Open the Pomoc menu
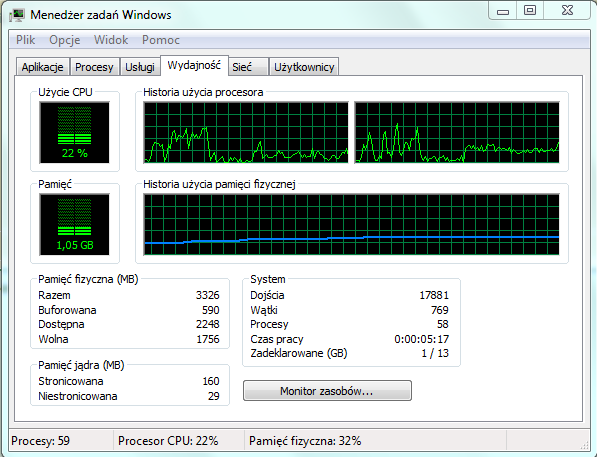This screenshot has height=457, width=597. pos(161,40)
